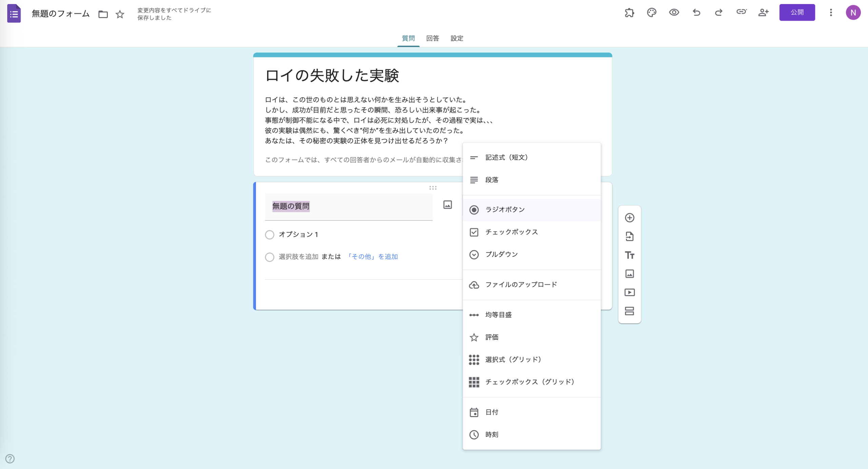Open the 設定 tab
Screen dimensions: 868x469
tap(456, 38)
